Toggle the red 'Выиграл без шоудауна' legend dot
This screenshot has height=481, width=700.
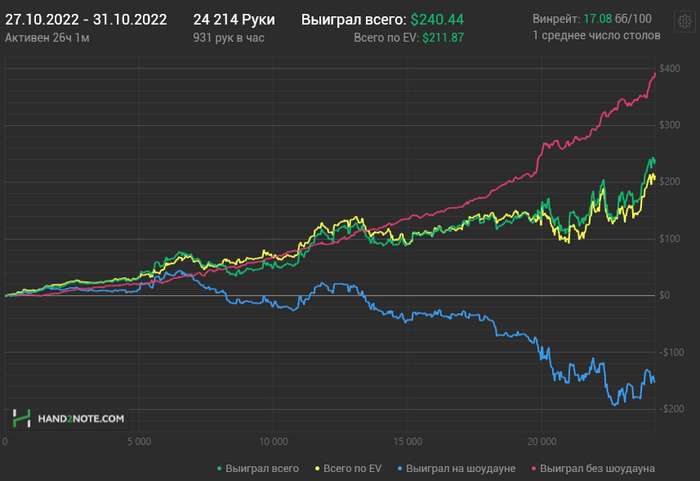(534, 469)
